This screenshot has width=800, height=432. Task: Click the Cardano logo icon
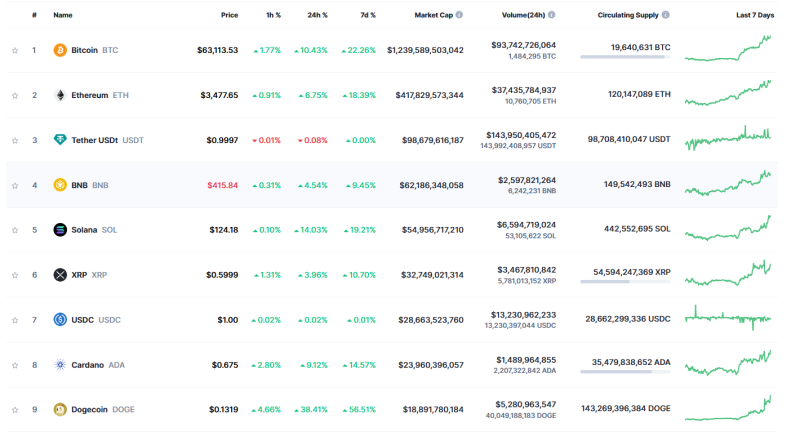(60, 365)
